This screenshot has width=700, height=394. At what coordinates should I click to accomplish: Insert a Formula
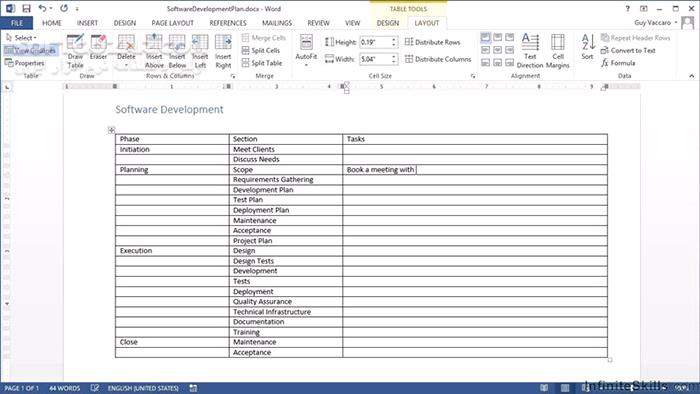pyautogui.click(x=618, y=63)
